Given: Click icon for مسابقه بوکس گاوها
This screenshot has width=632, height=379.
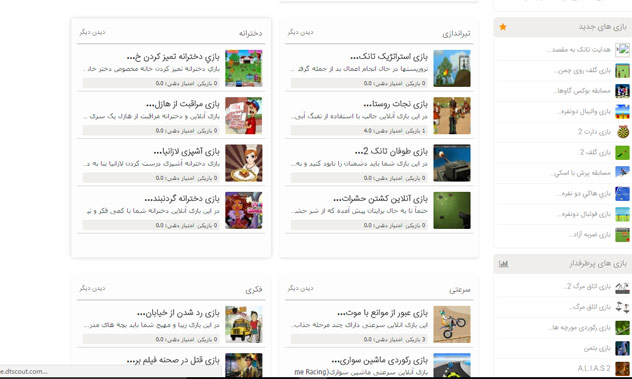Looking at the screenshot, I should click(x=622, y=91).
